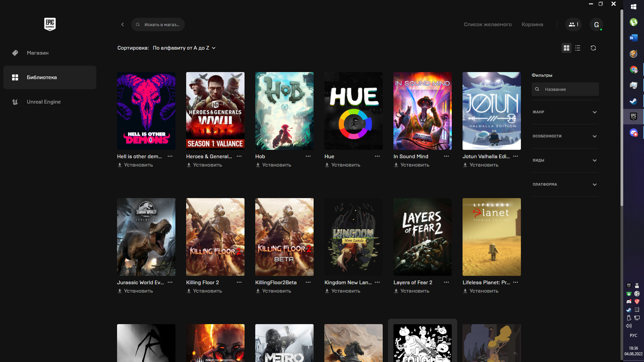Install Layers of Fear 2
Image resolution: width=644 pixels, height=362 pixels.
click(412, 291)
